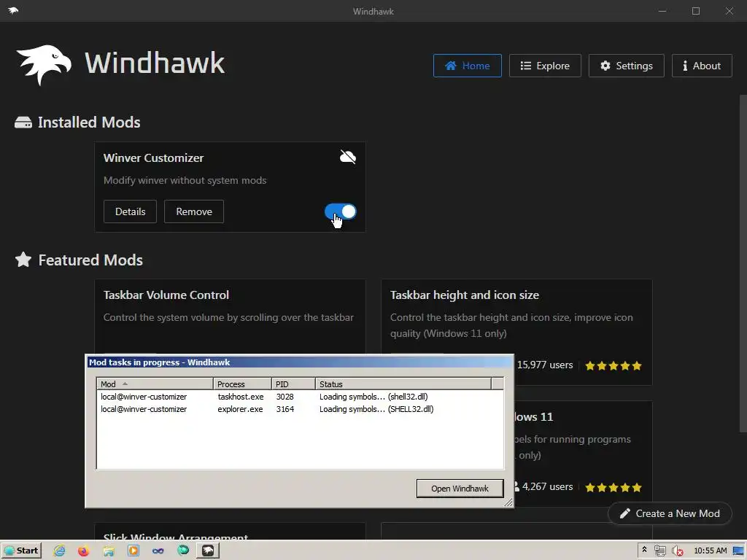The height and width of the screenshot is (560, 747).
Task: Click the 10:55 AM clock
Action: pos(711,551)
